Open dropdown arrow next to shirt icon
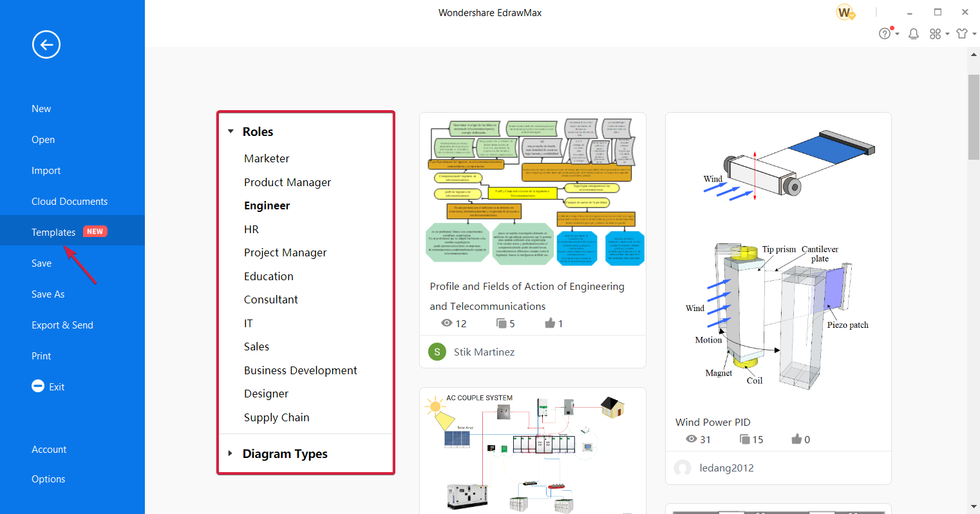The image size is (980, 514). [974, 34]
